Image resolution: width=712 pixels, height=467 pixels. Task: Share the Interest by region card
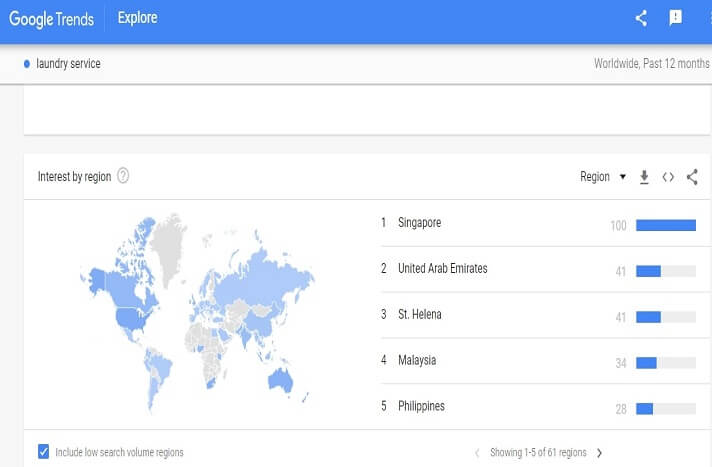(x=692, y=177)
